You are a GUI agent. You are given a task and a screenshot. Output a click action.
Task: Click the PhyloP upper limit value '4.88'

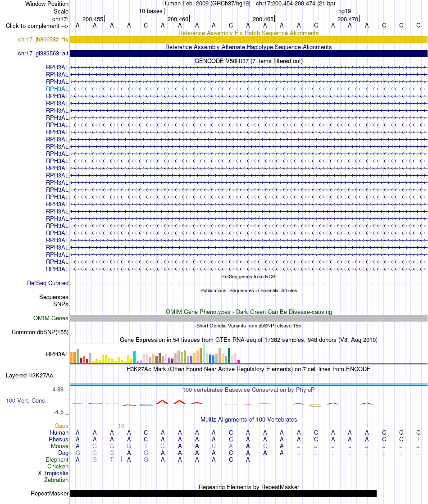[58, 389]
